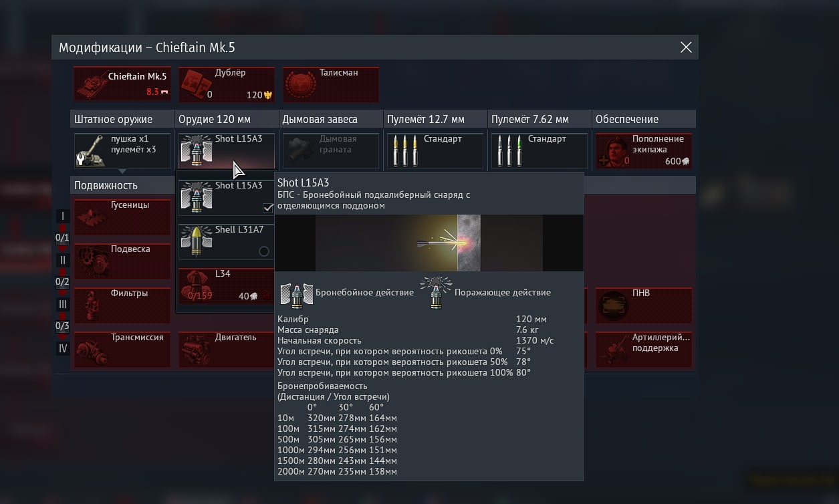Select the Двигатель engine modification

(x=227, y=350)
